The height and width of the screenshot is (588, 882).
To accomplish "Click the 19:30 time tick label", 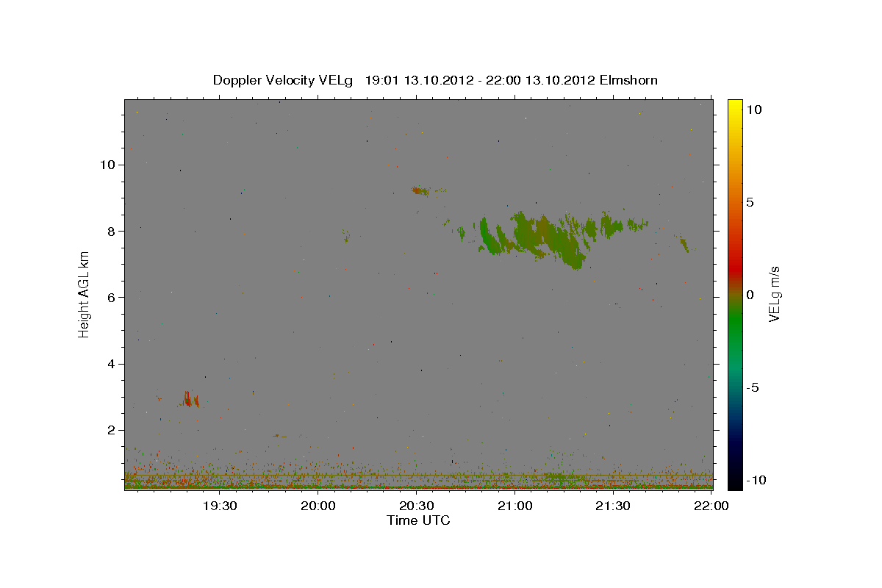I will [x=220, y=506].
